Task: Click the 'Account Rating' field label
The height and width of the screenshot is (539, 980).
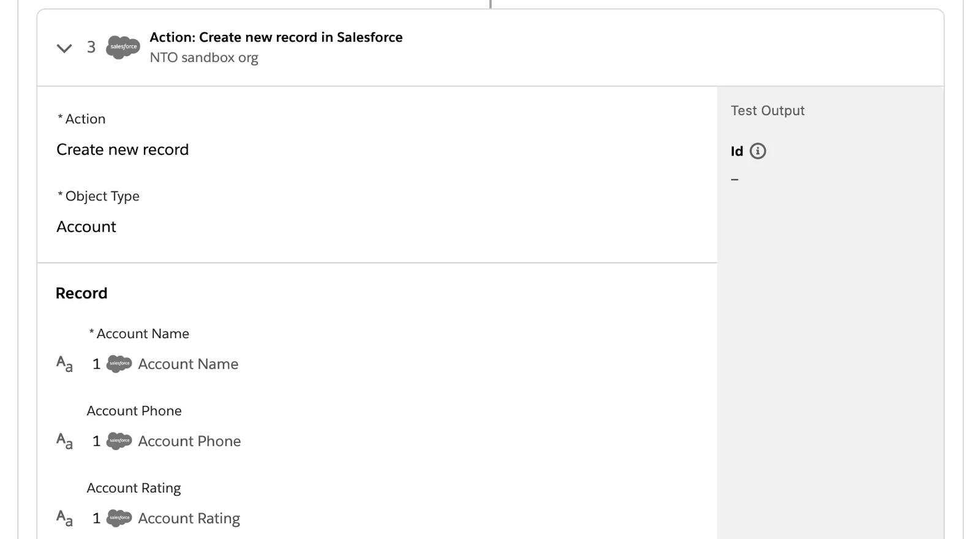Action: point(134,488)
